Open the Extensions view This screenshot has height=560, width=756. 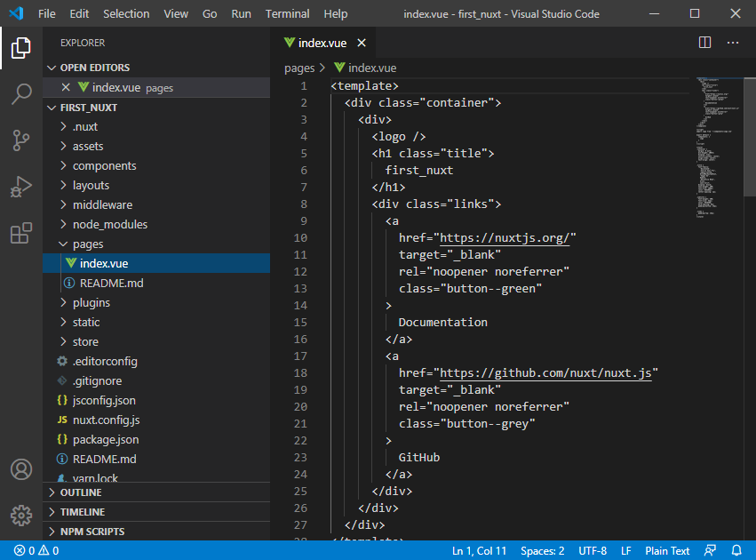tap(21, 233)
